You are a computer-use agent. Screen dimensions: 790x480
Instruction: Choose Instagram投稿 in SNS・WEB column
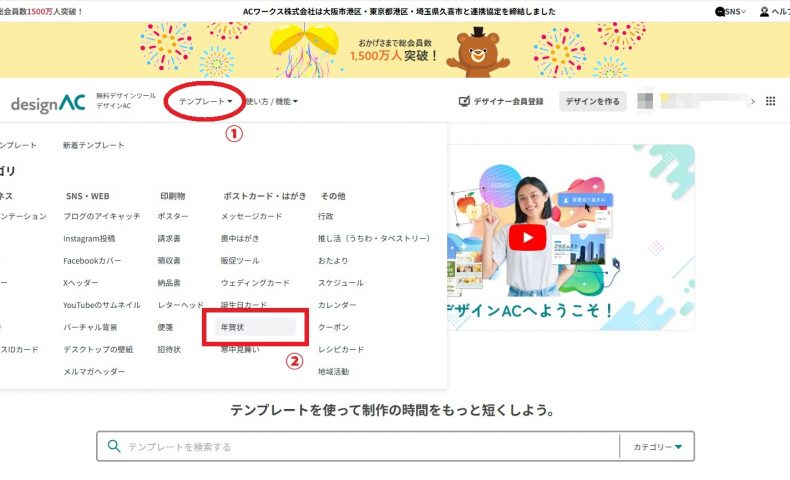89,238
